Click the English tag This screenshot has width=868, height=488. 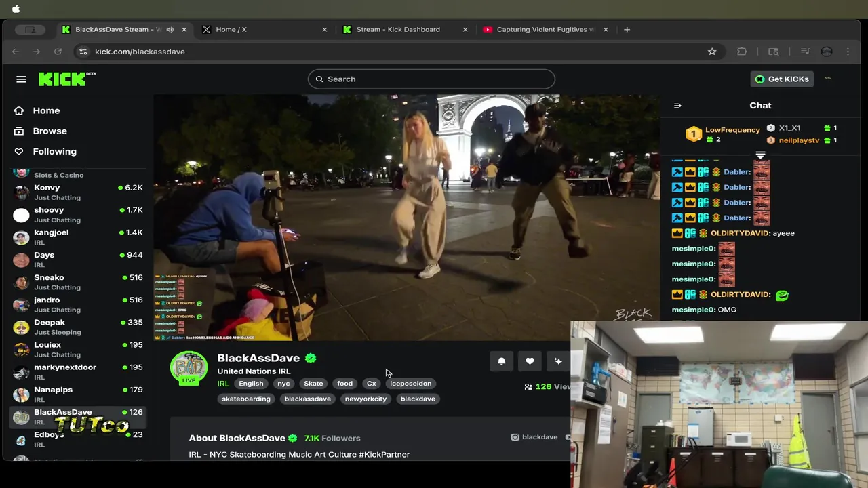point(251,384)
